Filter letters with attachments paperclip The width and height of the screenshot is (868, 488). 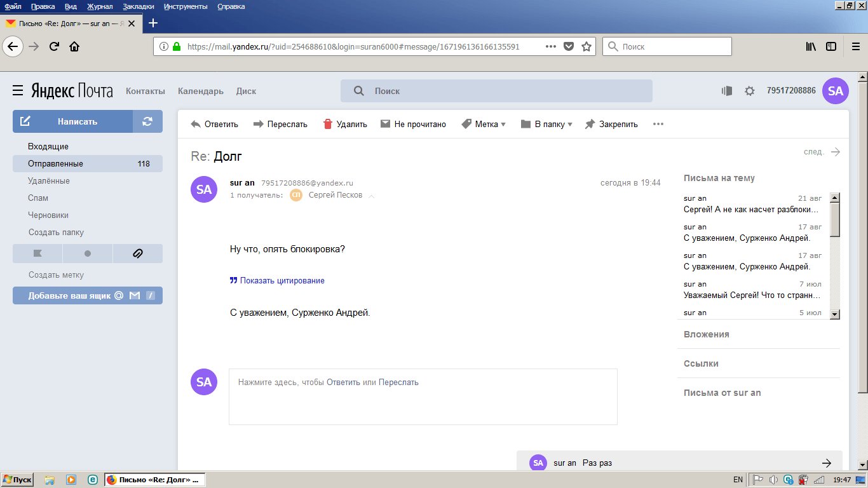138,254
